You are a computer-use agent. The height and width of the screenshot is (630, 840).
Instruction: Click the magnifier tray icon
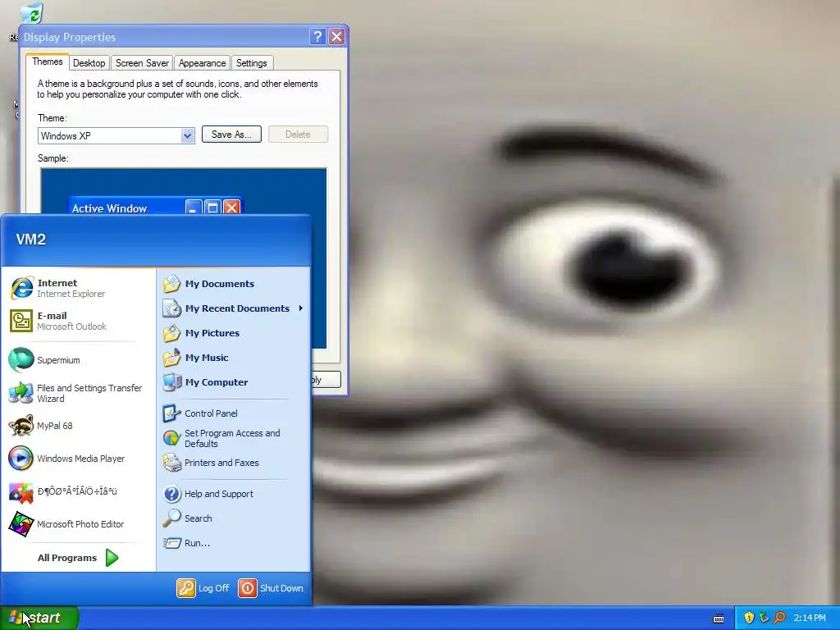[780, 618]
